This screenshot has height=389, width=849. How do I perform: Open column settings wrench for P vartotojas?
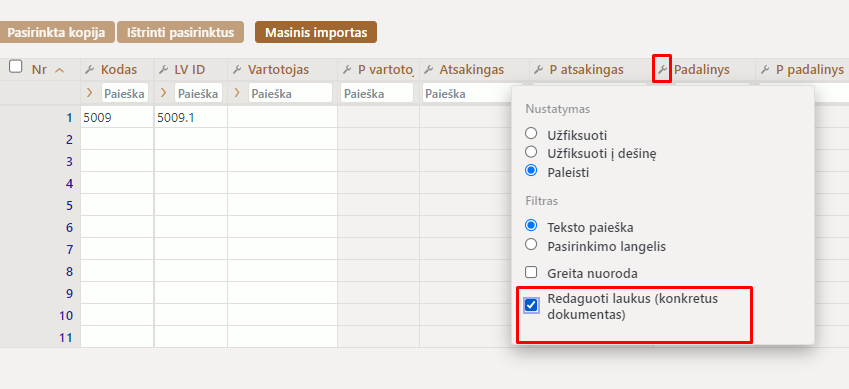(347, 70)
